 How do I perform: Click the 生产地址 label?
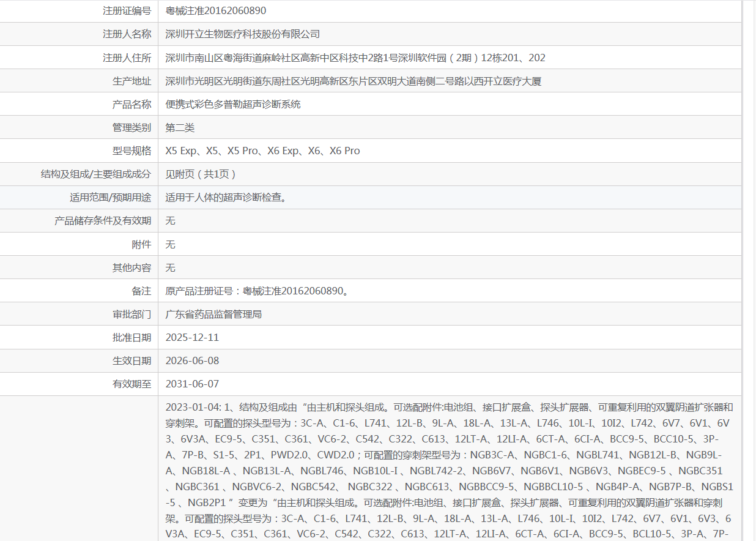(132, 81)
